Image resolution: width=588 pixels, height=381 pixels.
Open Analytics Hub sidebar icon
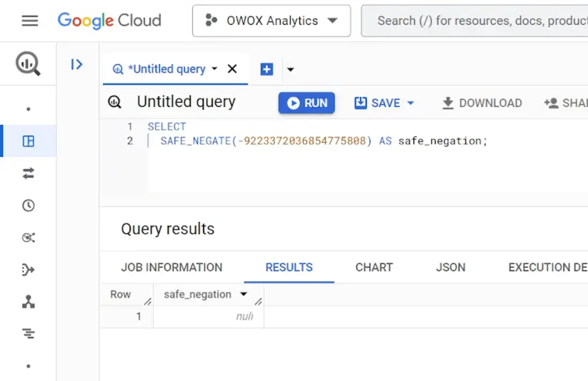pos(28,238)
